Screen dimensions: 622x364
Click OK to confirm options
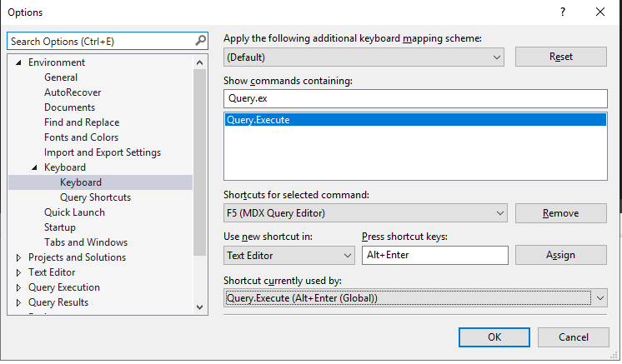coord(494,337)
